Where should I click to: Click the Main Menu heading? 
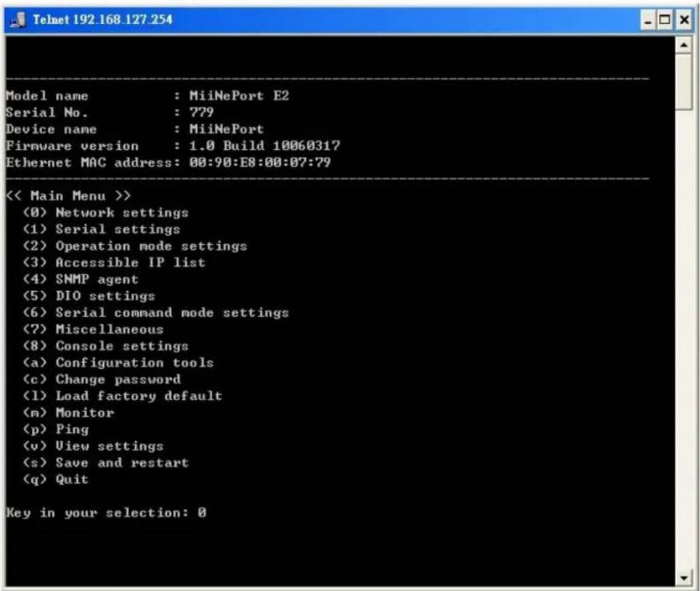(68, 196)
